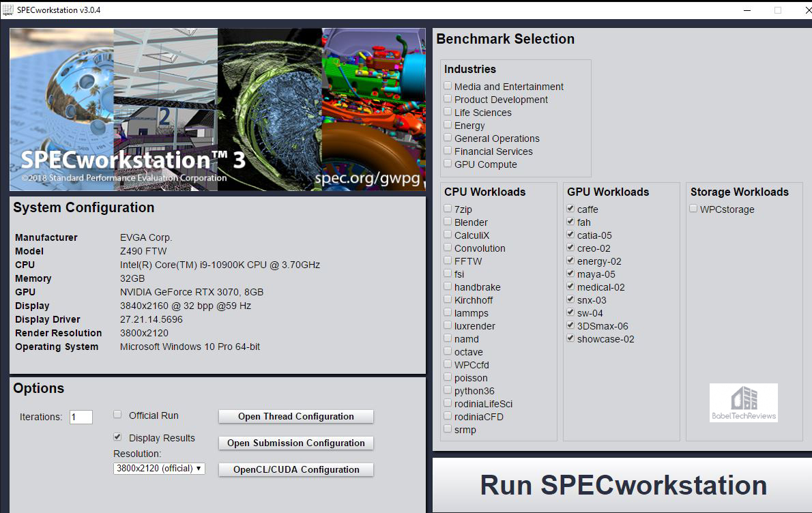The height and width of the screenshot is (513, 812).
Task: Enable the WPCstorage storage workload
Action: coord(693,209)
